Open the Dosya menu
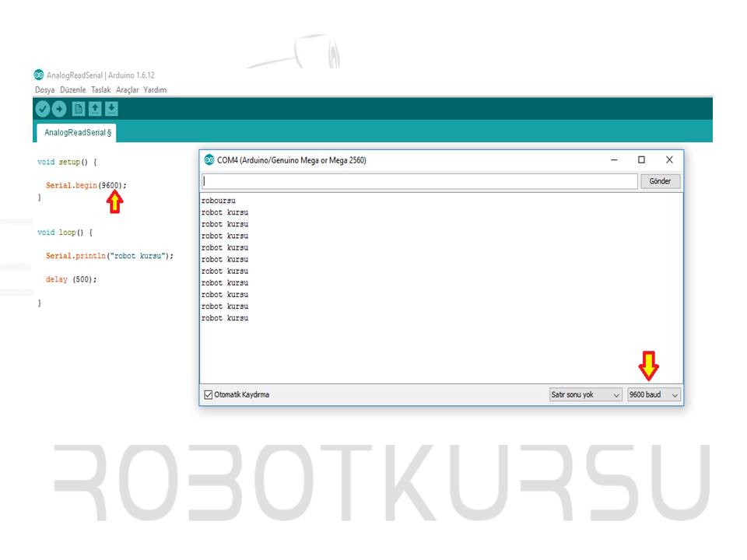Screen dimensions: 747x560 44,90
